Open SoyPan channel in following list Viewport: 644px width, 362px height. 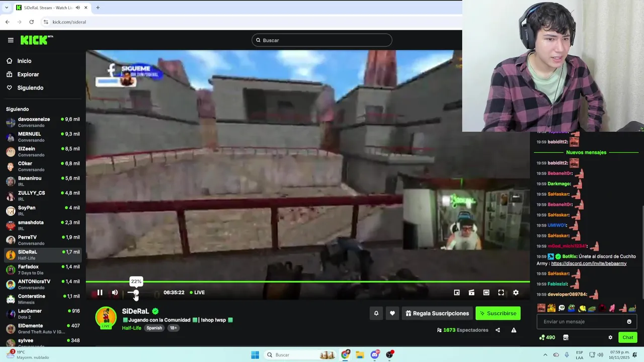click(43, 211)
